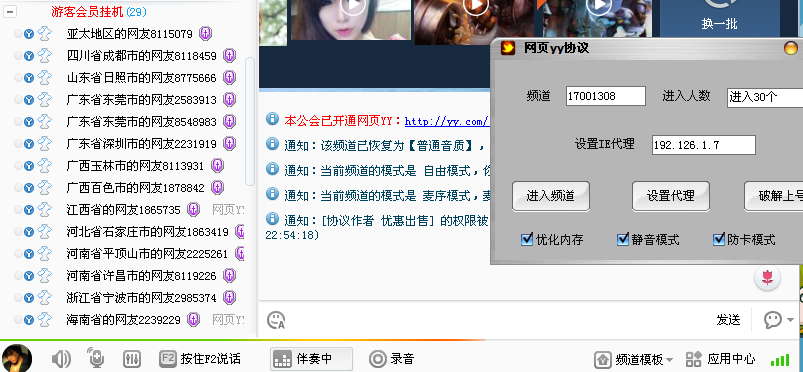Click the 设置代理 button

(x=670, y=196)
